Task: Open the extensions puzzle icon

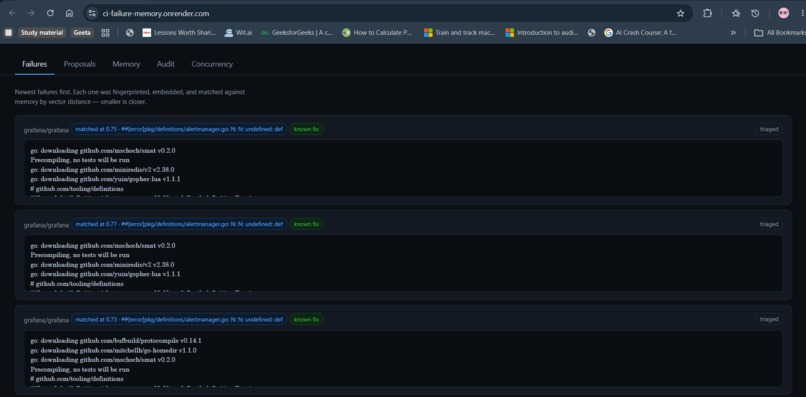Action: coord(707,13)
